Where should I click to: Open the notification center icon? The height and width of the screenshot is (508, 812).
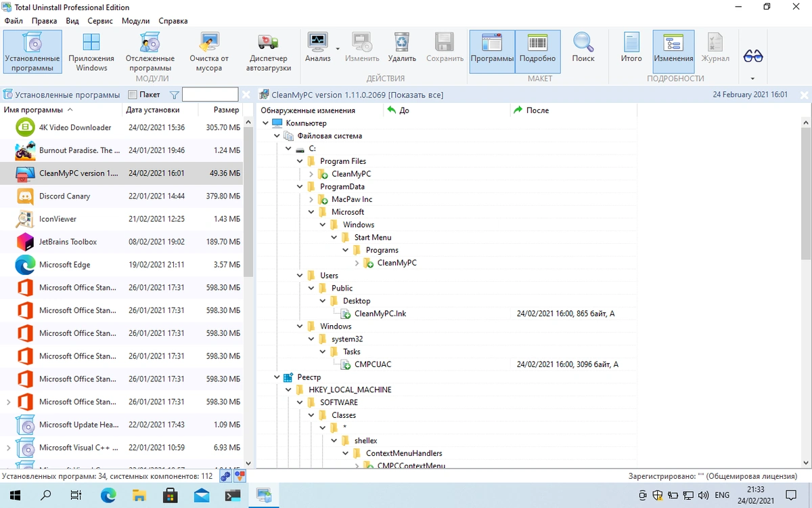pyautogui.click(x=791, y=495)
